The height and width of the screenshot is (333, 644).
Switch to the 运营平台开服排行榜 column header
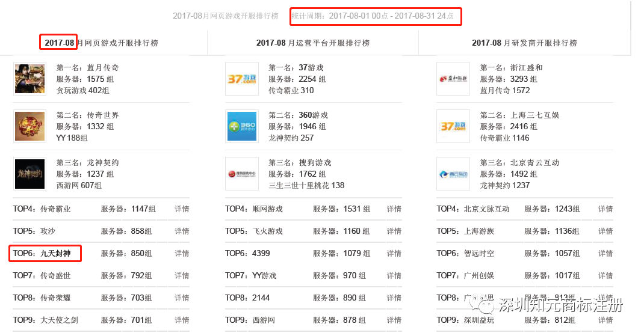[313, 43]
